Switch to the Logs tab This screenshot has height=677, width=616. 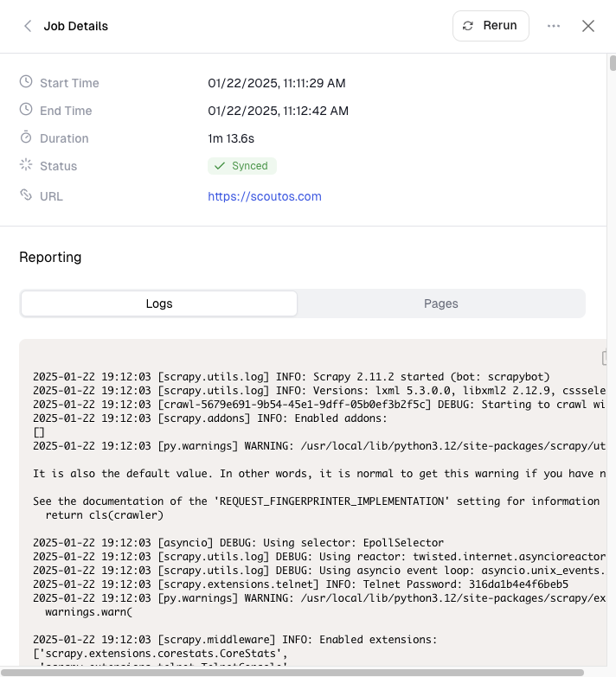click(159, 303)
